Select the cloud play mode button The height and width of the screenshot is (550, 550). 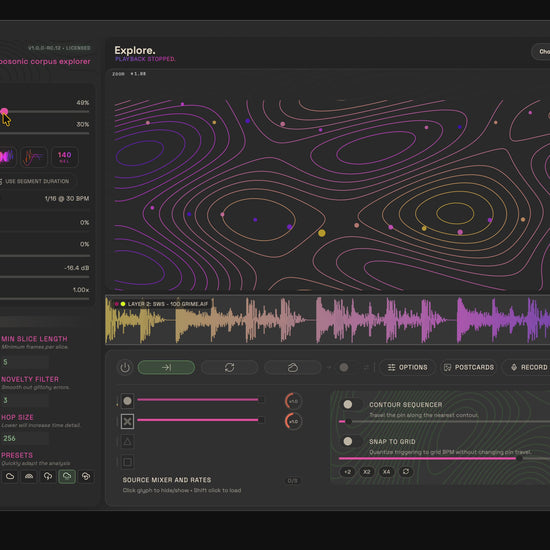293,367
